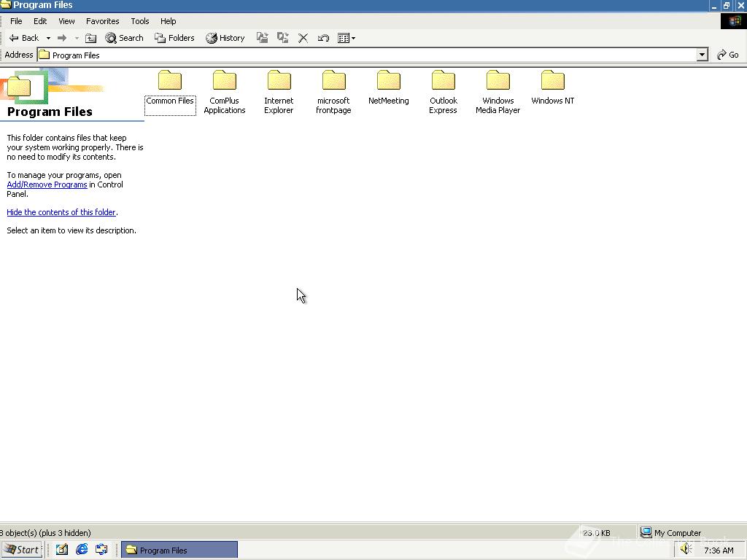This screenshot has width=747, height=560.
Task: Open the File menu
Action: pos(16,21)
